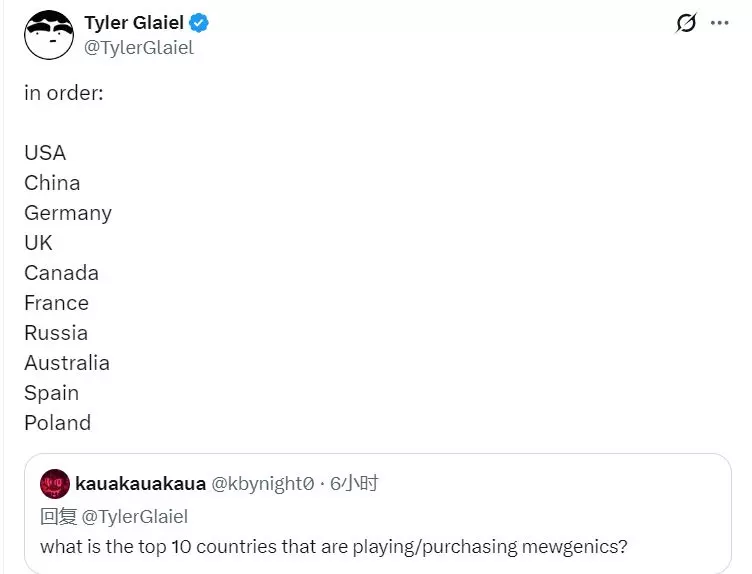Open the three-dot more options menu

pyautogui.click(x=720, y=23)
